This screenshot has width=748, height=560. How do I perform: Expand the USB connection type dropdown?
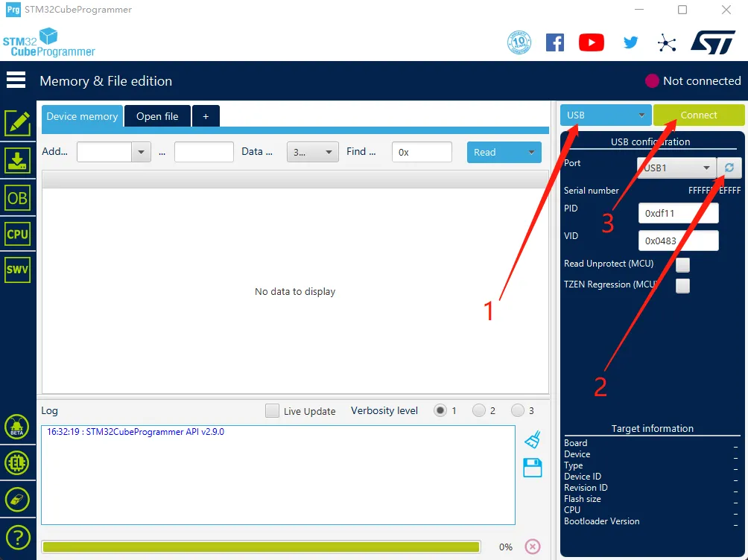click(x=606, y=115)
